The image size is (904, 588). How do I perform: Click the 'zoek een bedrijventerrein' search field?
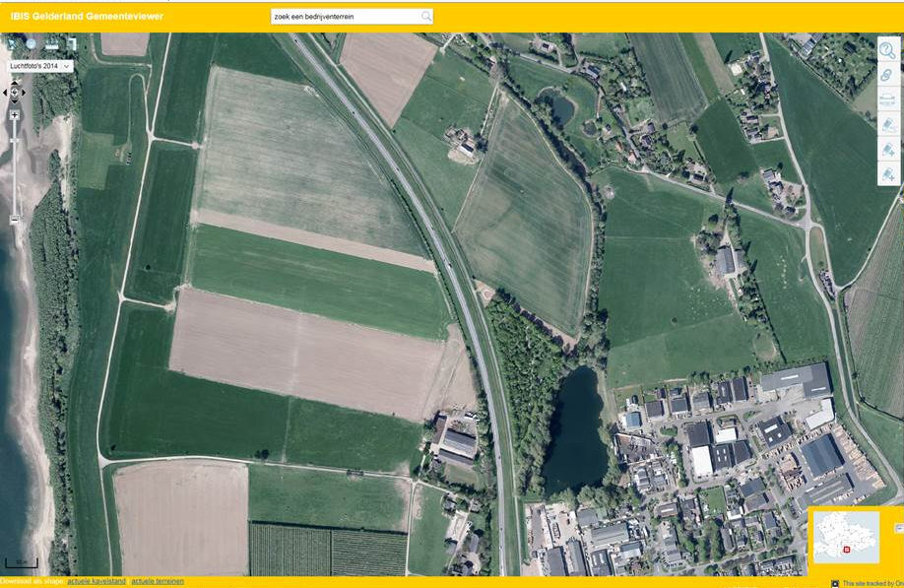[345, 17]
